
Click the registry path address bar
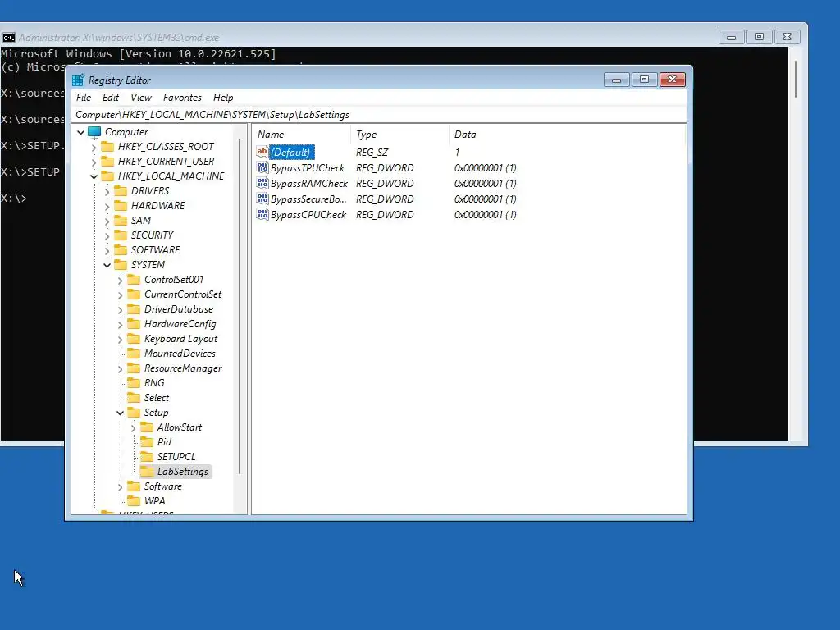coord(378,115)
